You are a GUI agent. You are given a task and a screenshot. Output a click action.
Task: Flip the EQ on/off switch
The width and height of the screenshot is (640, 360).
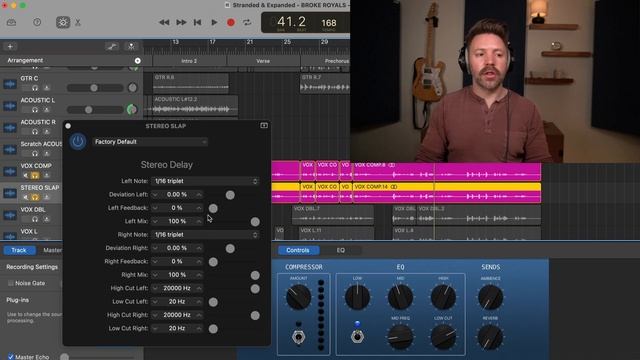point(357,337)
